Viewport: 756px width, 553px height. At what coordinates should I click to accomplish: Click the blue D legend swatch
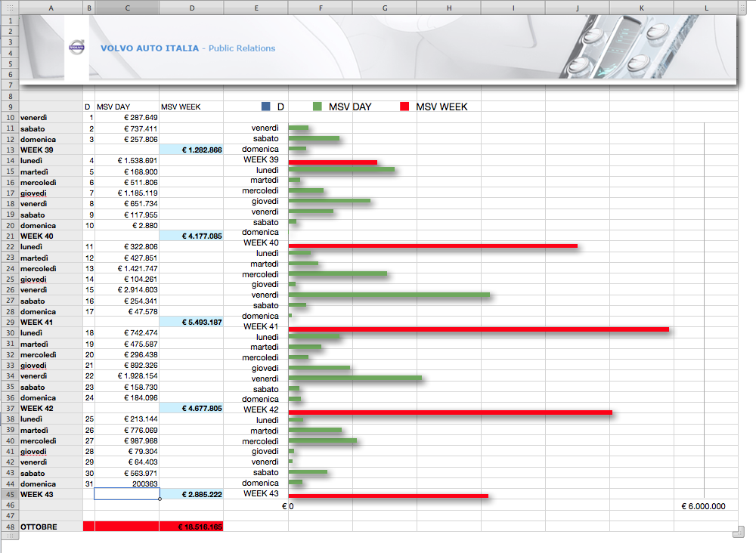(x=266, y=107)
